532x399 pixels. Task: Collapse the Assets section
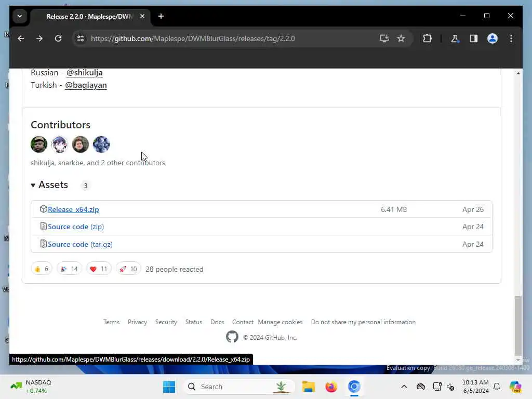click(x=49, y=185)
